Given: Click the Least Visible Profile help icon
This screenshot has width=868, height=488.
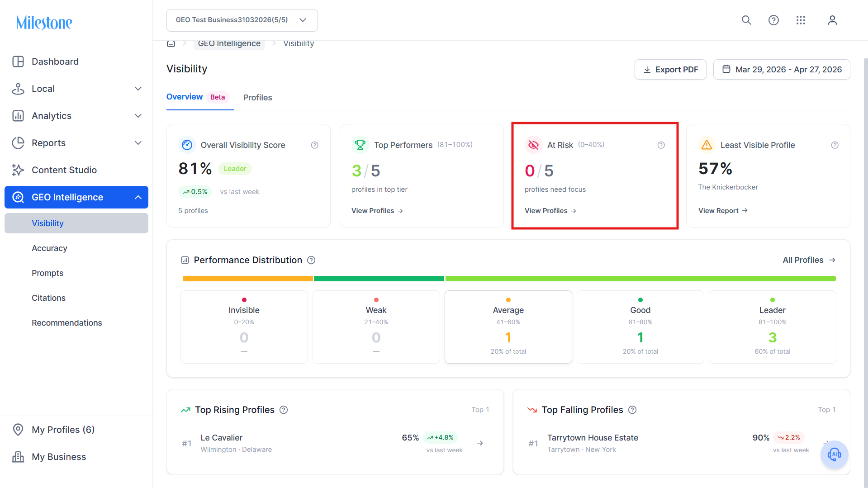Looking at the screenshot, I should click(x=835, y=145).
